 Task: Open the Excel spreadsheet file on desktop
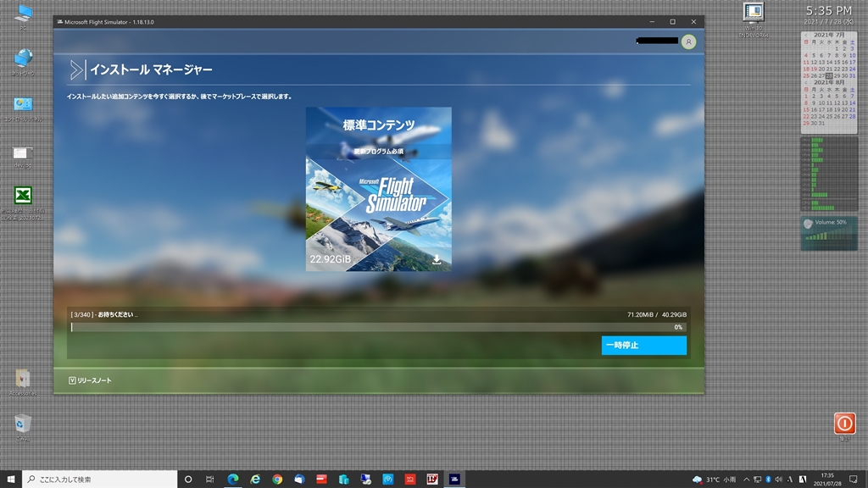click(x=23, y=202)
